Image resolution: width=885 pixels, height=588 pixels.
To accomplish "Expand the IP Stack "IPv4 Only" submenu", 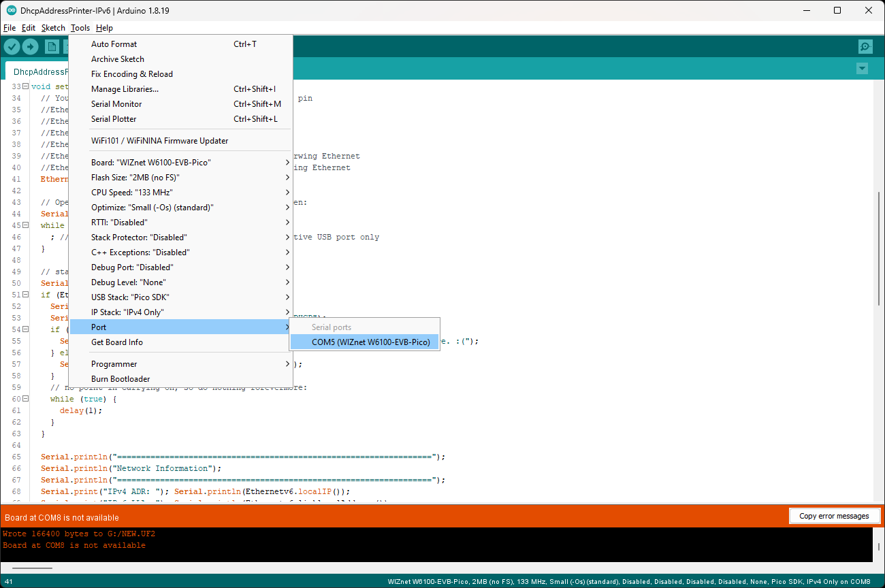I will coord(181,312).
